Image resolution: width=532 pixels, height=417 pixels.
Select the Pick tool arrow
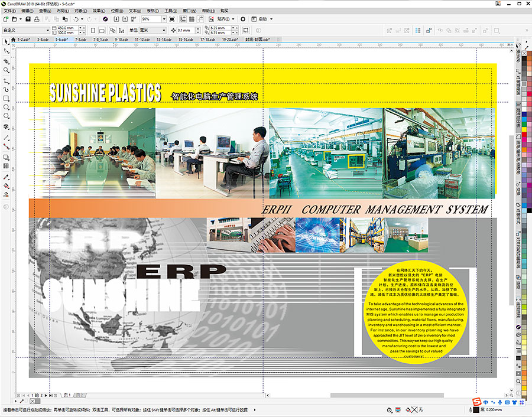[x=6, y=41]
